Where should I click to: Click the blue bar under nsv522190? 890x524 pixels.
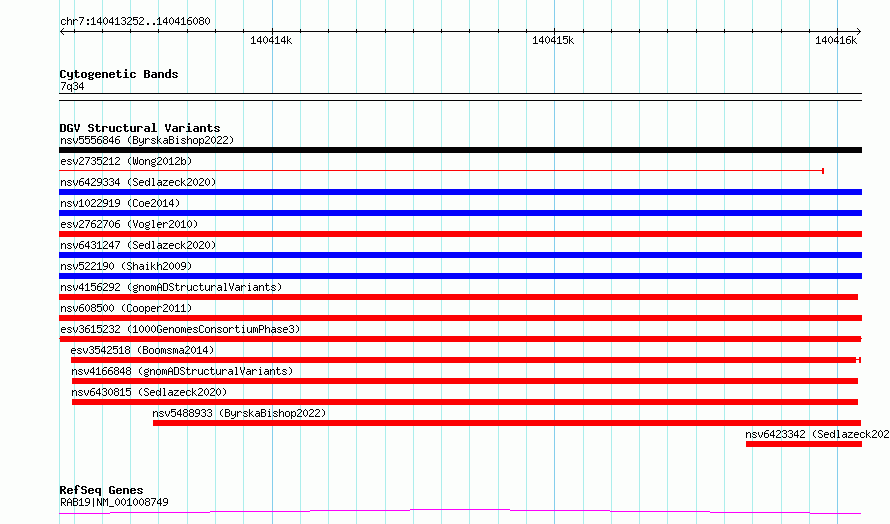coord(460,276)
